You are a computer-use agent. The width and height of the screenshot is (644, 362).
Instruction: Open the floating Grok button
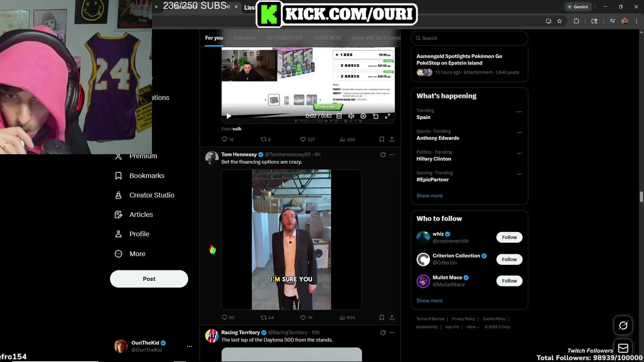[x=623, y=326]
